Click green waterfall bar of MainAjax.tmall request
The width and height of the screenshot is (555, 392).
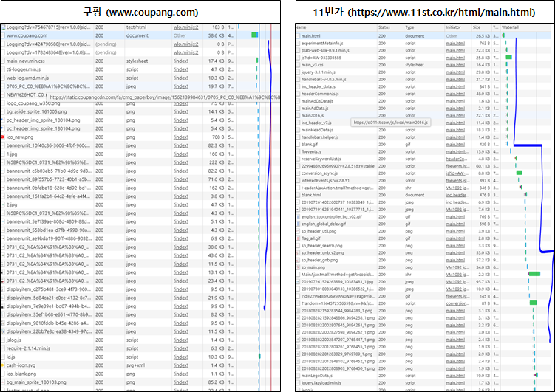(x=534, y=274)
